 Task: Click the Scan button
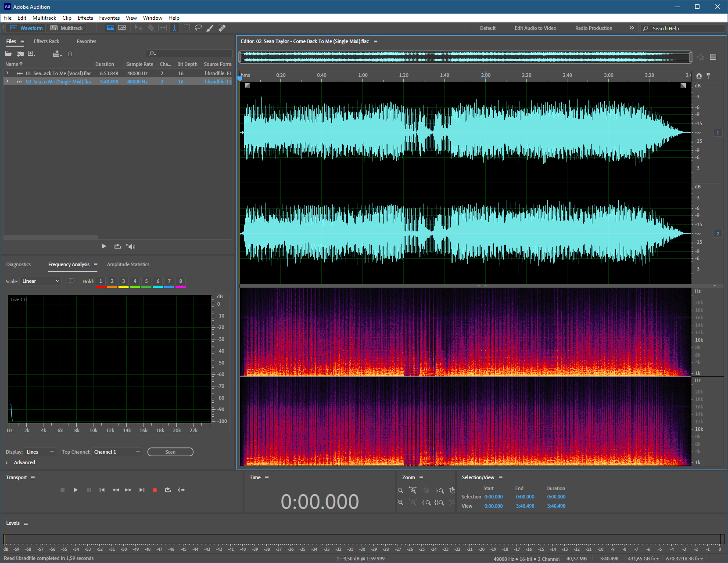click(170, 452)
